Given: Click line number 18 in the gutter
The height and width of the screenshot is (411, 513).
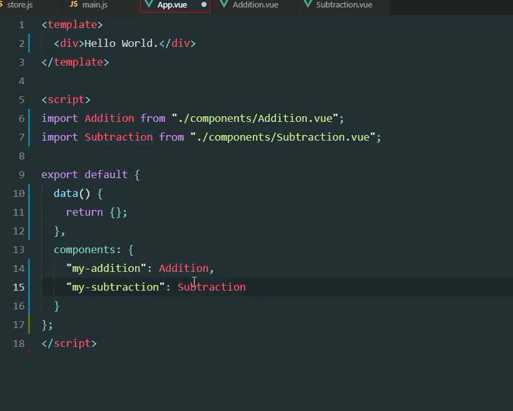Looking at the screenshot, I should pos(18,343).
